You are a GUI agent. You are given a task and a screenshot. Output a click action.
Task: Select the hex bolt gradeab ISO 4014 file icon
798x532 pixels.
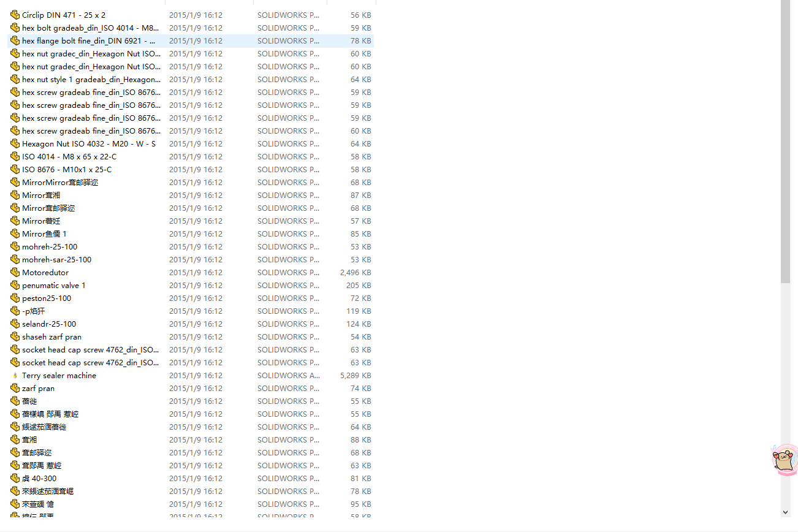tap(15, 28)
